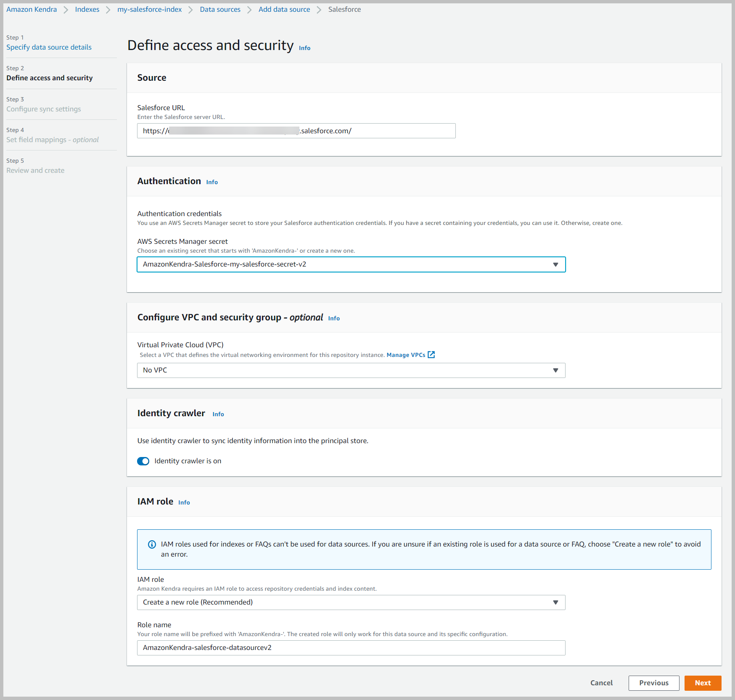Click the Role name input field

tap(351, 648)
